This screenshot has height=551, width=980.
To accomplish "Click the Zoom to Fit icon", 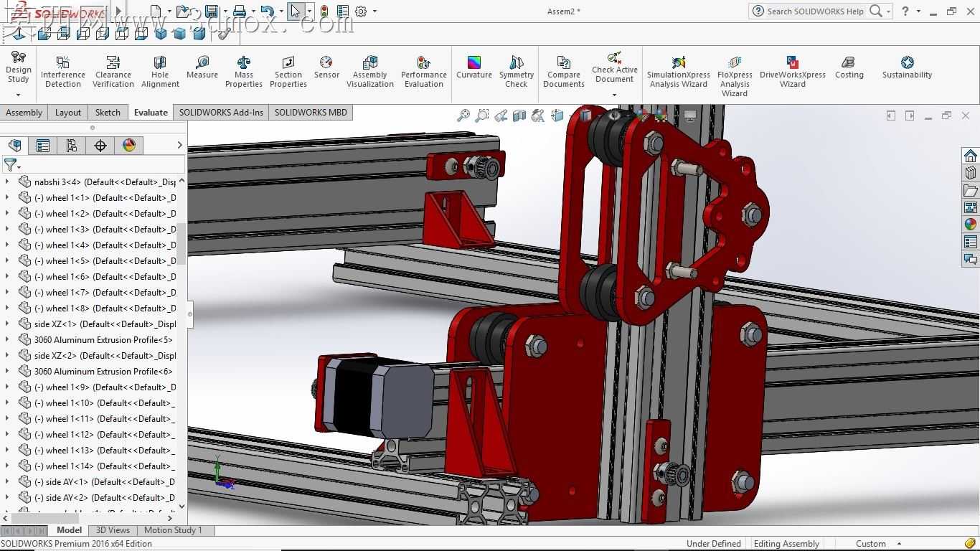I will (463, 116).
